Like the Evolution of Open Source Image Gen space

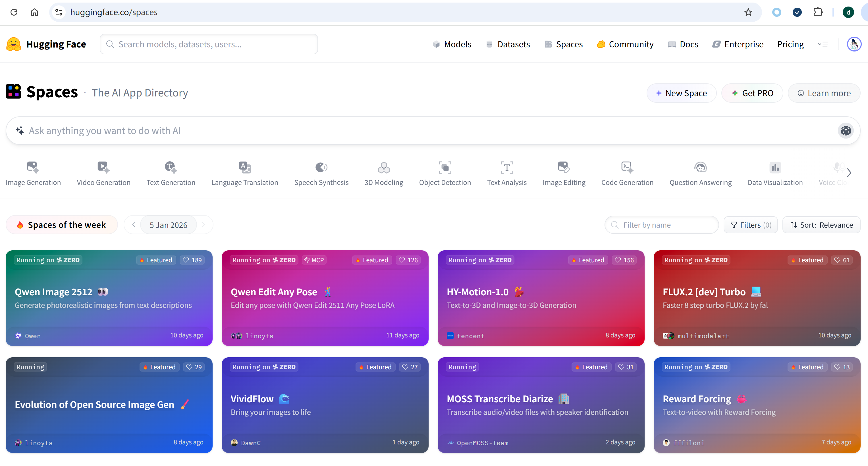pos(194,367)
